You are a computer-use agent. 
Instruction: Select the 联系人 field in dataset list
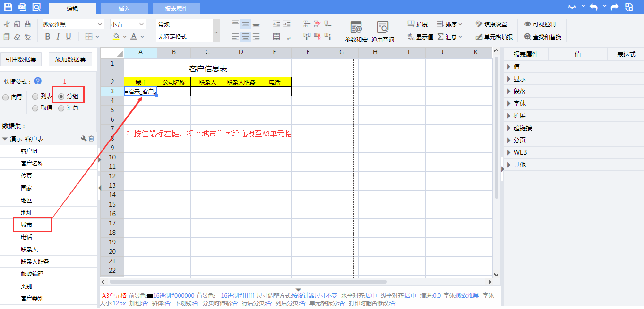tap(29, 249)
